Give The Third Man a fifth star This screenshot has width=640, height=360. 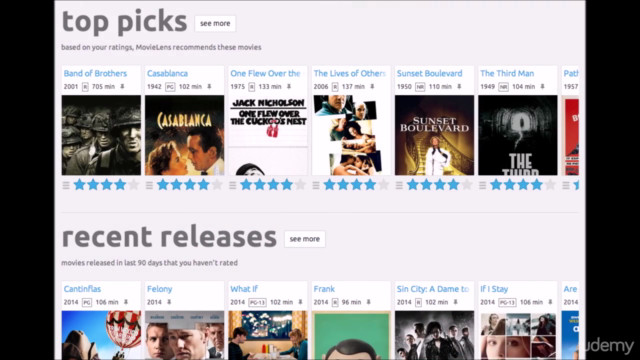pos(550,185)
